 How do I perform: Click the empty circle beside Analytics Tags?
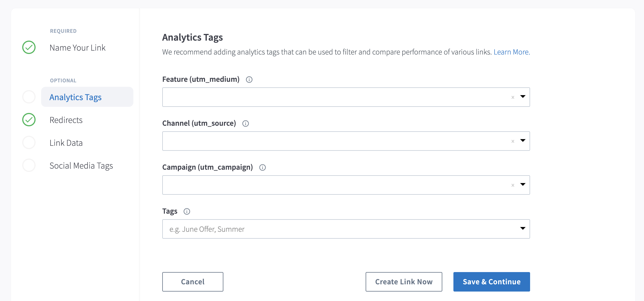[29, 97]
